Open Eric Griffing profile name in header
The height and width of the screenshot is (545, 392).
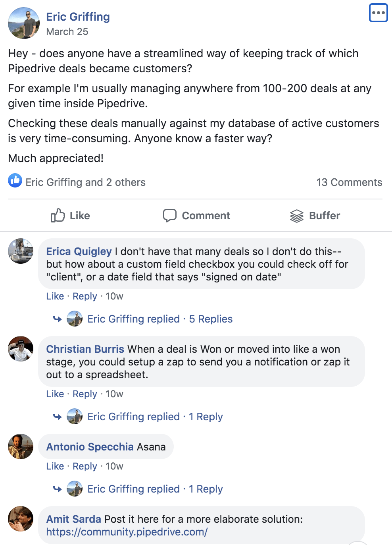78,17
